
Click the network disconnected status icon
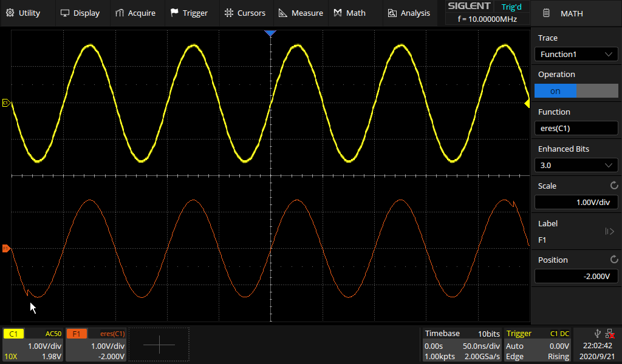pos(610,334)
